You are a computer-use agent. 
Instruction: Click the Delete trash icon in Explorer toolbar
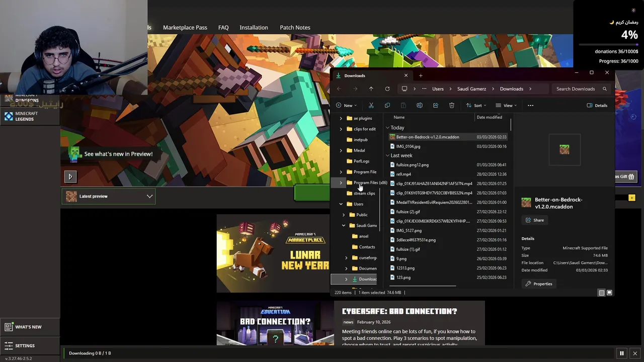[452, 106]
